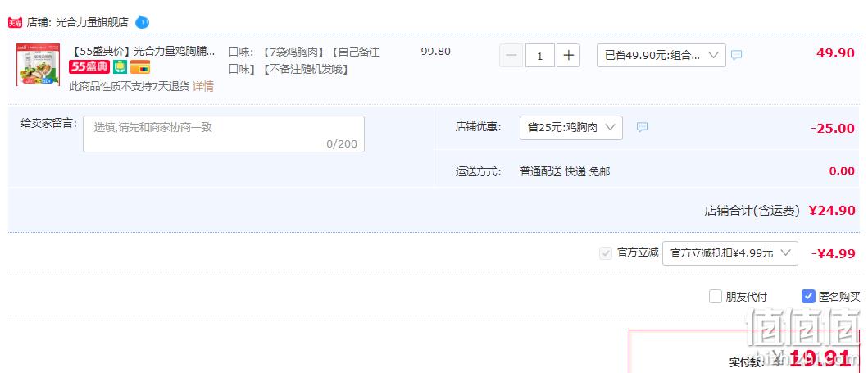
Task: Open the 光合力量鸡胸脯 product title link
Action: pos(142,52)
